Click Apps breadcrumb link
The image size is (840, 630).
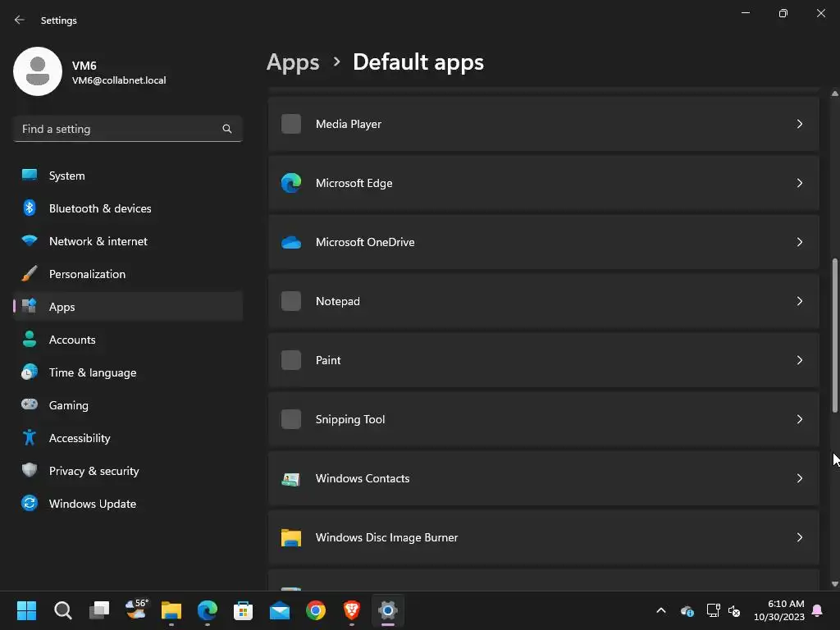click(x=293, y=62)
